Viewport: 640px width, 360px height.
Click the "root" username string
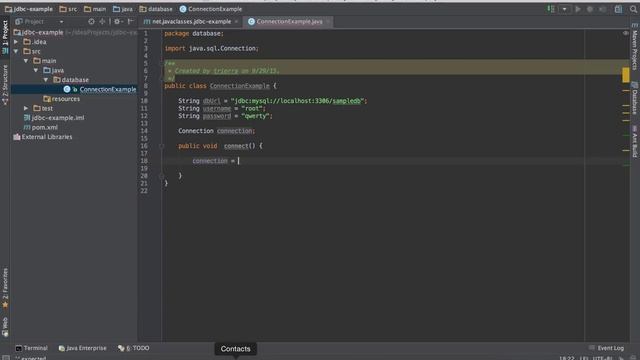(x=252, y=108)
